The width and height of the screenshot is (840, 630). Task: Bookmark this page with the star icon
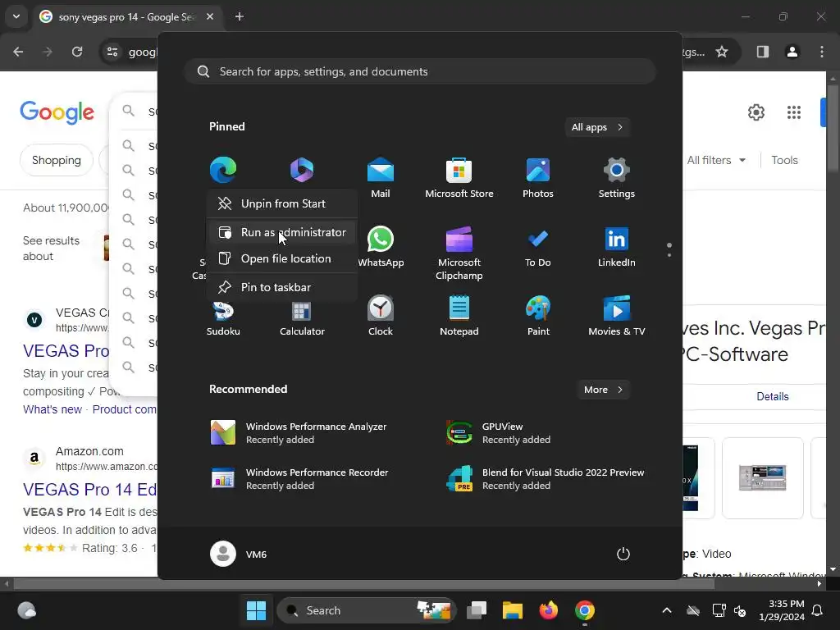[722, 52]
